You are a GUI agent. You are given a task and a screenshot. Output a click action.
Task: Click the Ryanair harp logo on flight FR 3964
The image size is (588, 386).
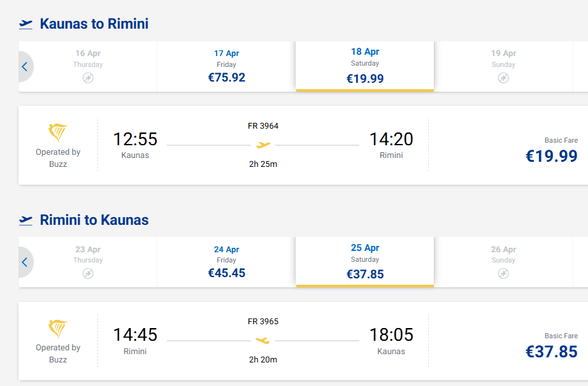(x=58, y=132)
